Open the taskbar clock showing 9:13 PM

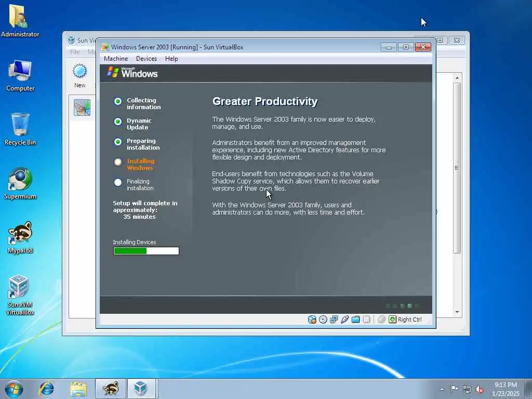(506, 389)
